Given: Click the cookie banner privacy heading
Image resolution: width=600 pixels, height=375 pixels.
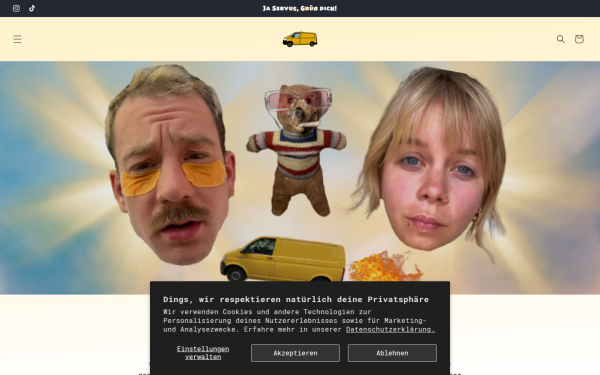Looking at the screenshot, I should 296,299.
